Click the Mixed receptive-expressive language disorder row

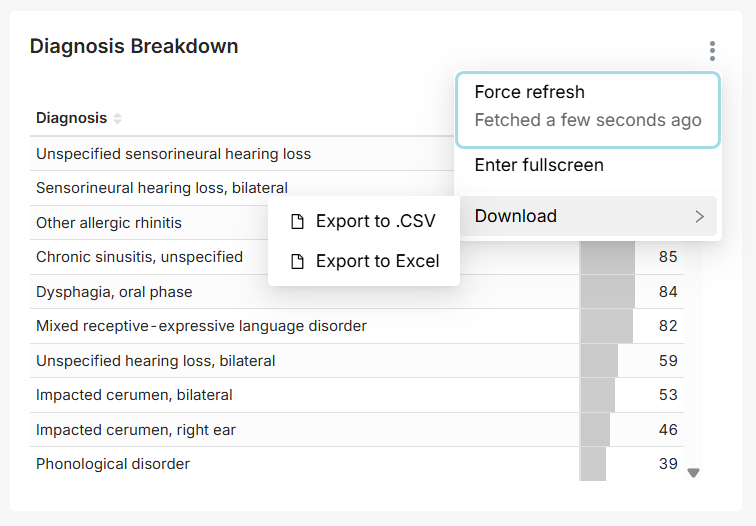pyautogui.click(x=357, y=326)
